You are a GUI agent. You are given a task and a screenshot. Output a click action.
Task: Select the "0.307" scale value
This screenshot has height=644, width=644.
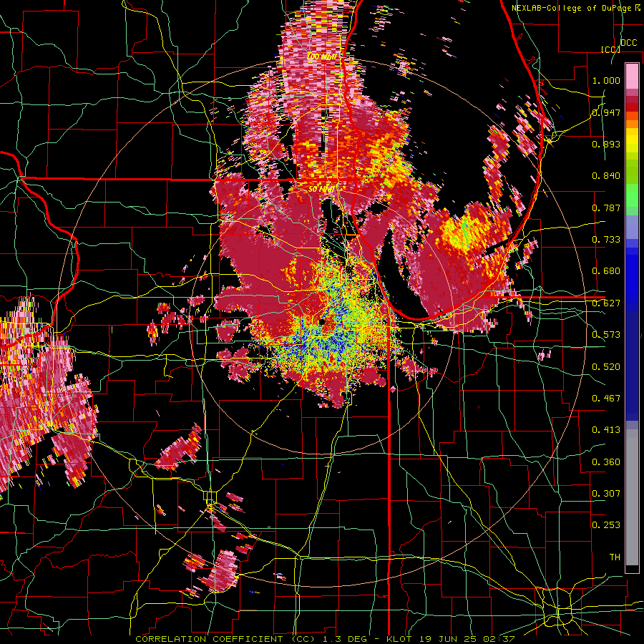click(x=606, y=494)
